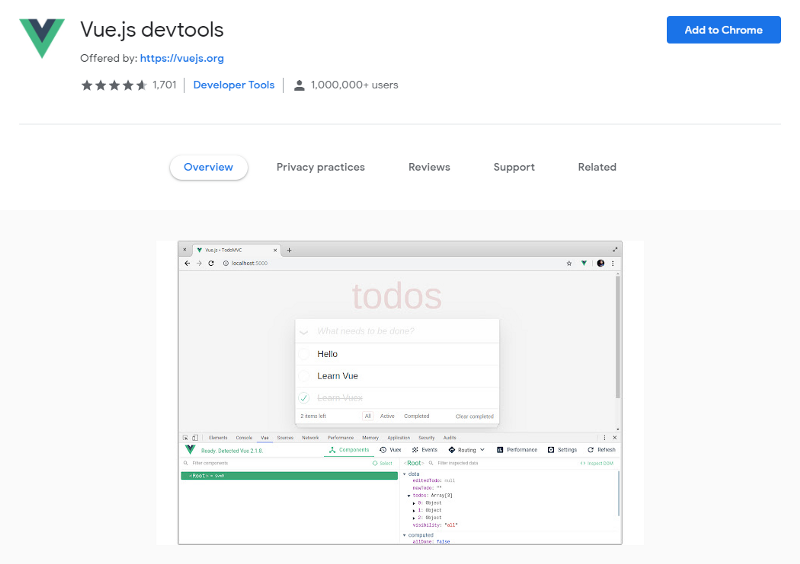Open the Network DevTools tab
The height and width of the screenshot is (564, 800).
click(310, 438)
